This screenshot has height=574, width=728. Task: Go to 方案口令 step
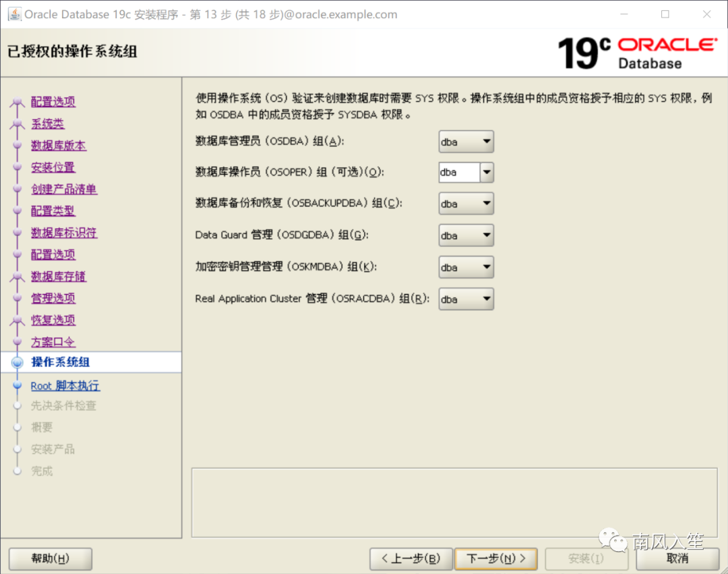click(53, 342)
